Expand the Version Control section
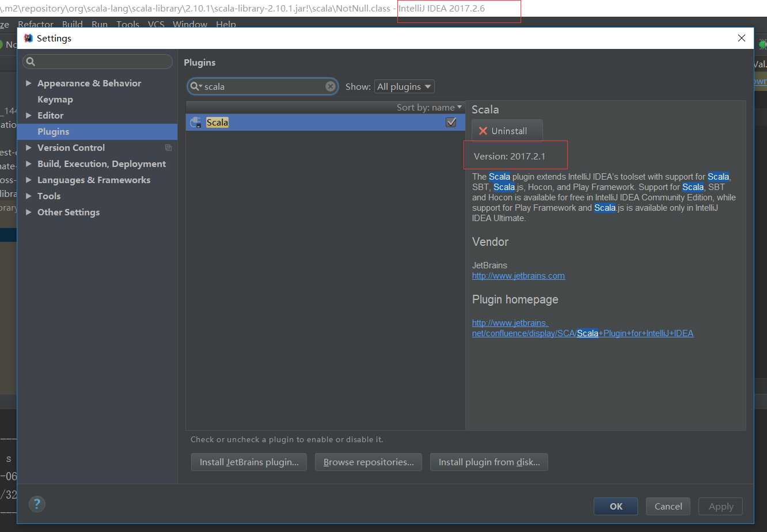Image resolution: width=767 pixels, height=532 pixels. tap(29, 148)
